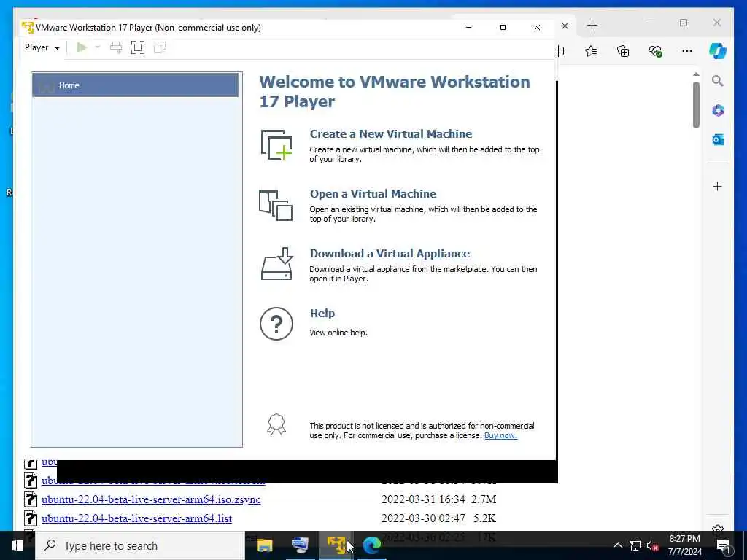Open the Windows Start menu
Screen dimensions: 747x560
[18, 545]
